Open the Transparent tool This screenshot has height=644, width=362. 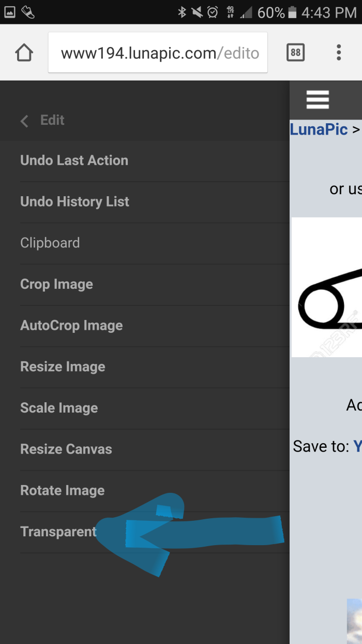58,532
